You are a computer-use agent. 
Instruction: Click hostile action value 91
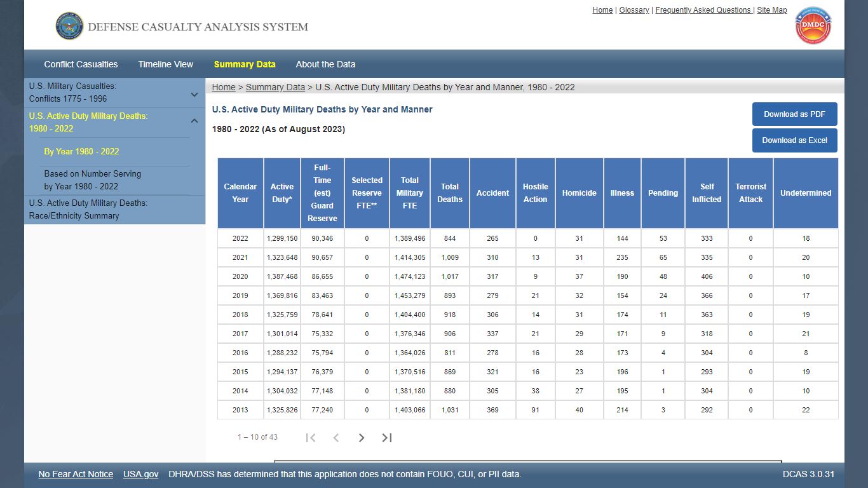pos(535,410)
